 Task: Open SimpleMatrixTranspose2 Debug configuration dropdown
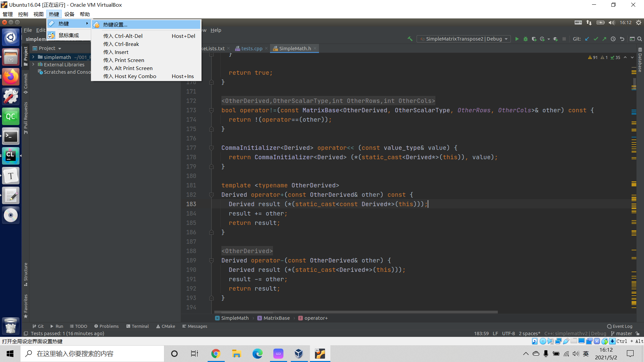pyautogui.click(x=464, y=39)
